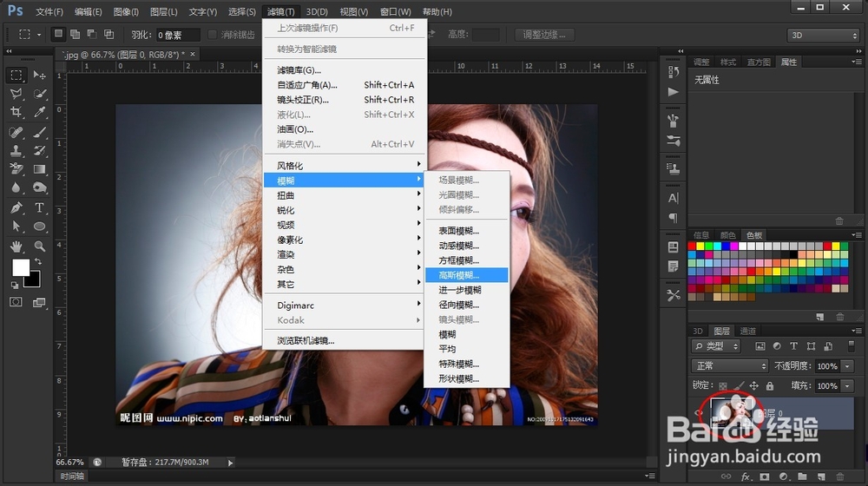The height and width of the screenshot is (486, 868).
Task: Click the white foreground color swatch
Action: click(20, 267)
